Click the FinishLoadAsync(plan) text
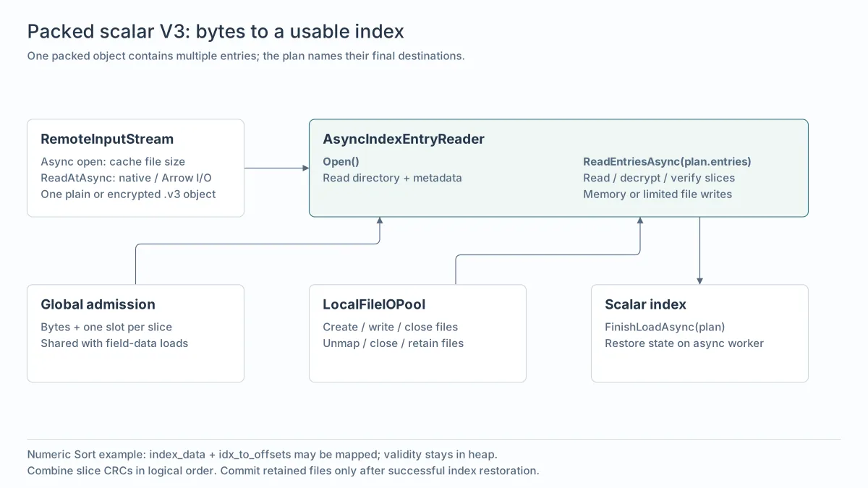This screenshot has width=868, height=488. (665, 327)
